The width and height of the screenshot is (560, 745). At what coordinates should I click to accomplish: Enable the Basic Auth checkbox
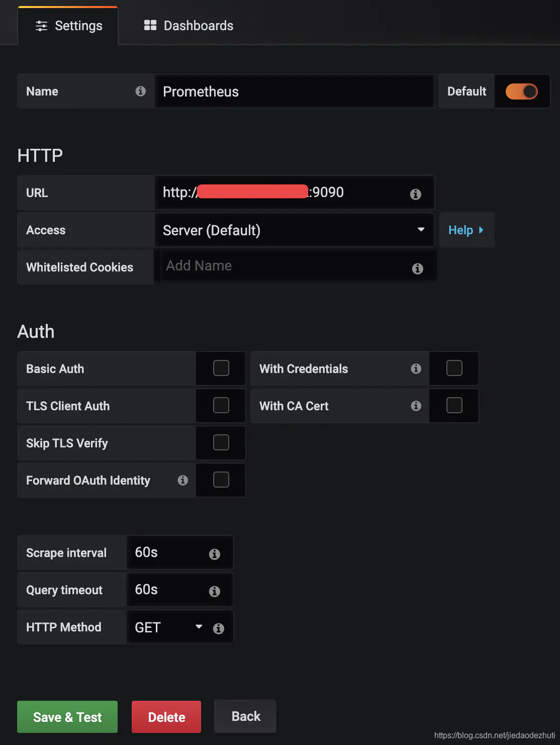coord(221,368)
